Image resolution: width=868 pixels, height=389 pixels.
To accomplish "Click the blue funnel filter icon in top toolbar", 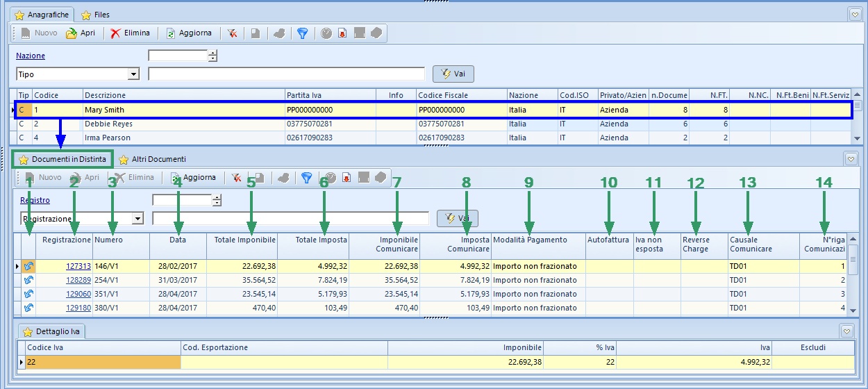I will pos(302,33).
